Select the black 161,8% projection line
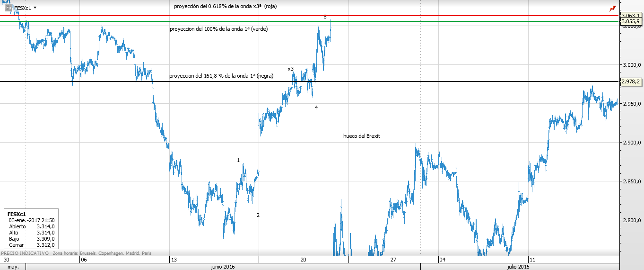The width and height of the screenshot is (644, 270). click(310, 81)
